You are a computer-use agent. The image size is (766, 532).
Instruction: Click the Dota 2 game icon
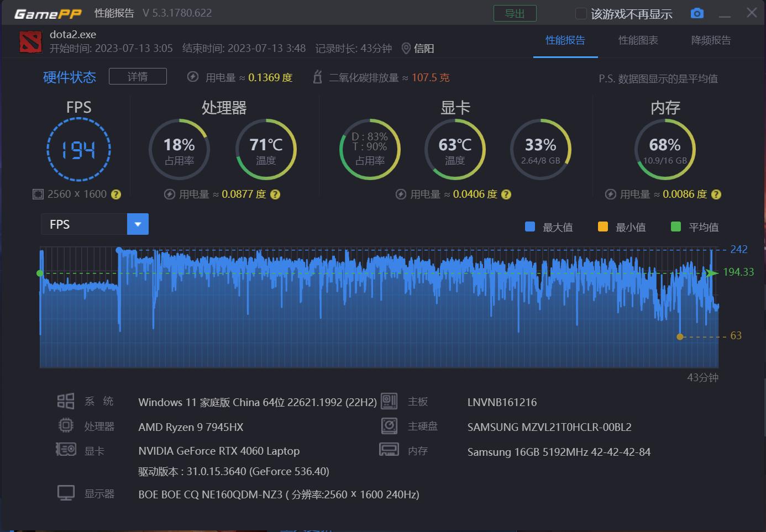coord(30,42)
